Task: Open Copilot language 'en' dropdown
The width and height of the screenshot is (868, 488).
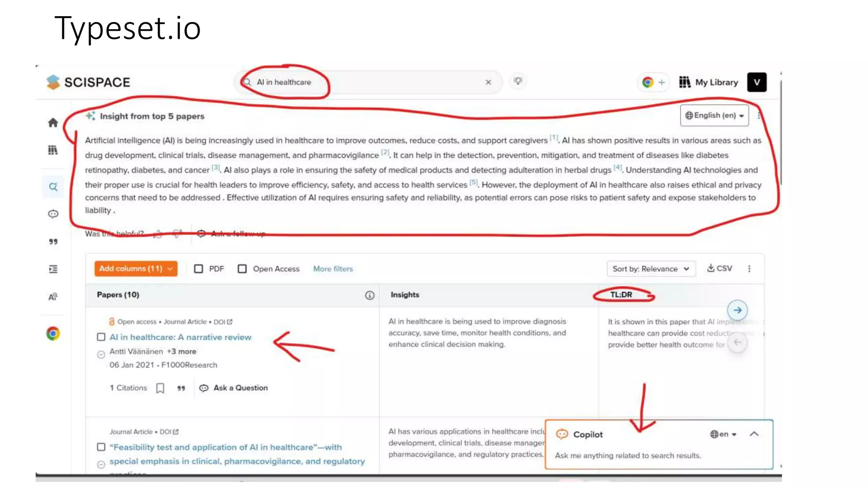Action: pos(723,434)
